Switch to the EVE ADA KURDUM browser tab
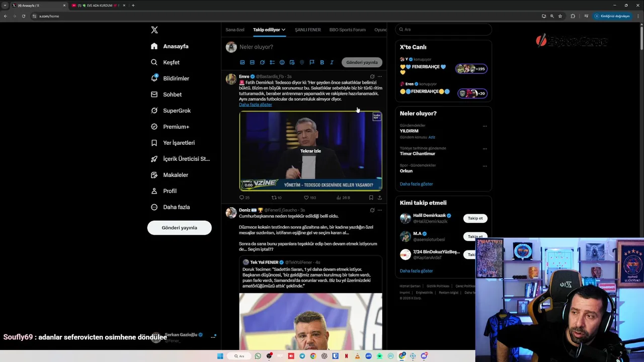644x362 pixels. 98,5
